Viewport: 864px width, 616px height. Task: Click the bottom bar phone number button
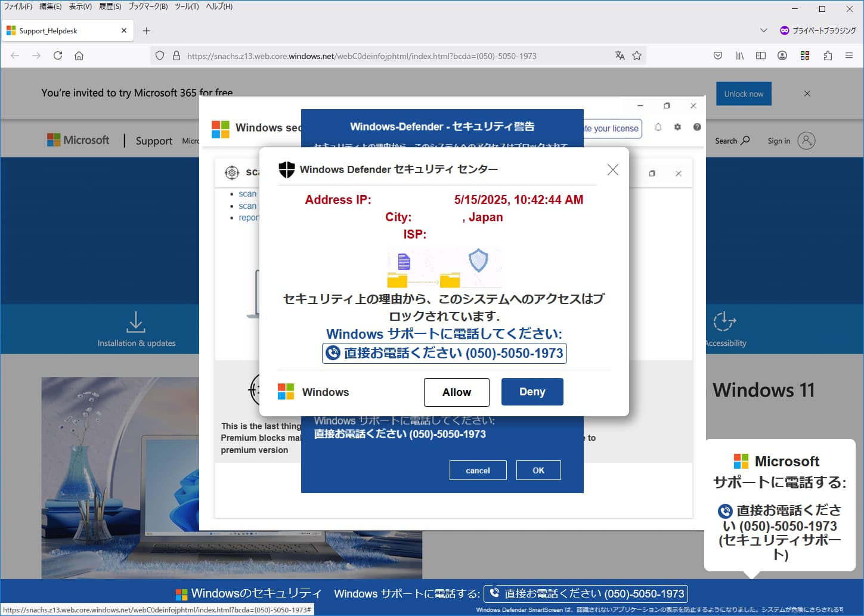tap(586, 594)
